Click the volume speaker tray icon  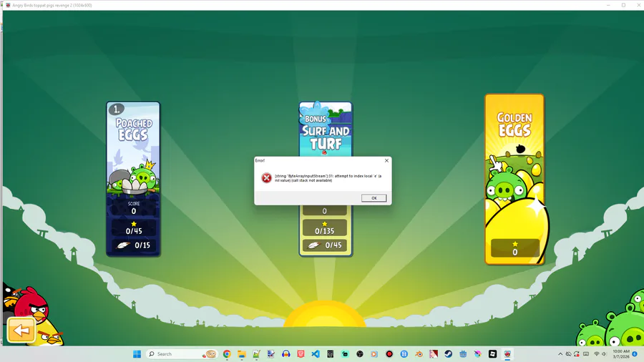pos(604,354)
